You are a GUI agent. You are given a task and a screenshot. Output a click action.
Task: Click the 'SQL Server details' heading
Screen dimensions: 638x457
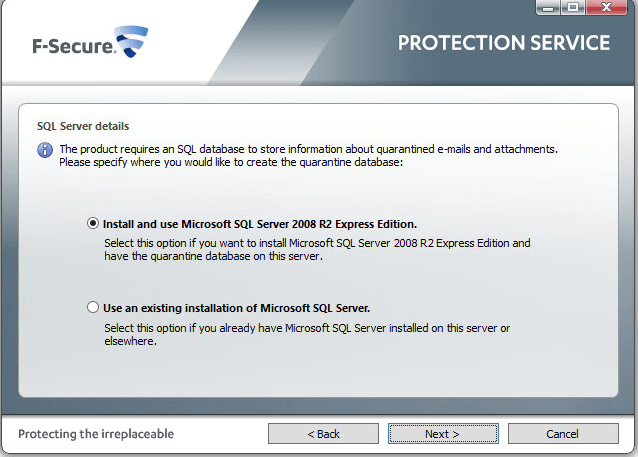coord(83,127)
